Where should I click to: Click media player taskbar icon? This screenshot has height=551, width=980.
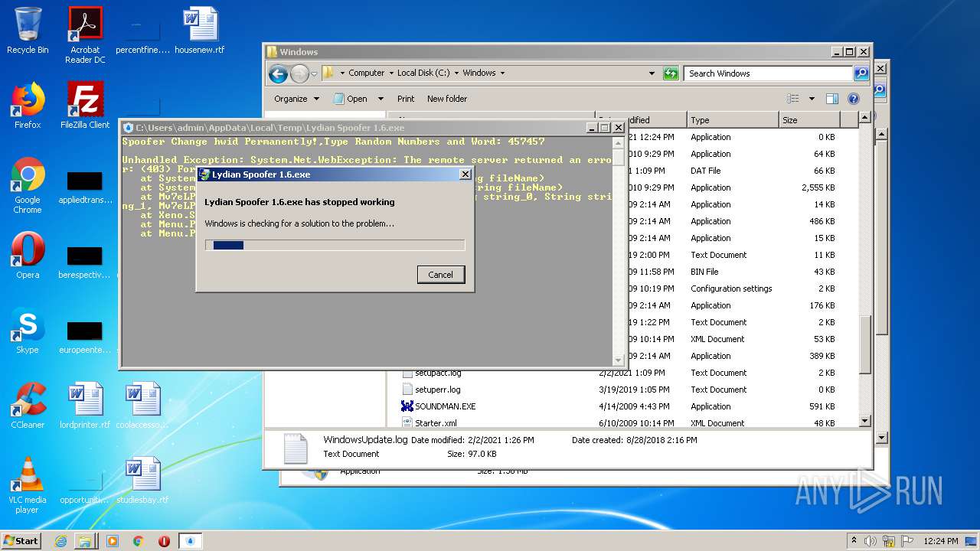tap(113, 541)
